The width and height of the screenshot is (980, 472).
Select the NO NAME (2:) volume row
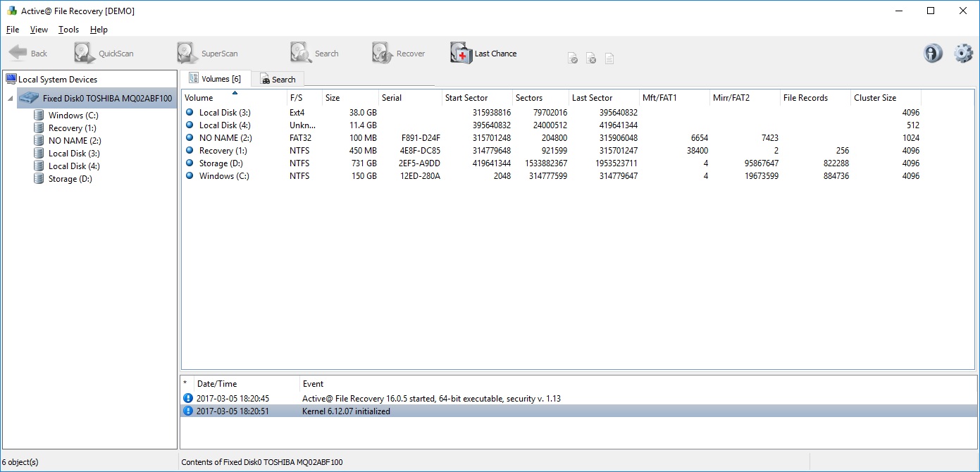coord(224,137)
